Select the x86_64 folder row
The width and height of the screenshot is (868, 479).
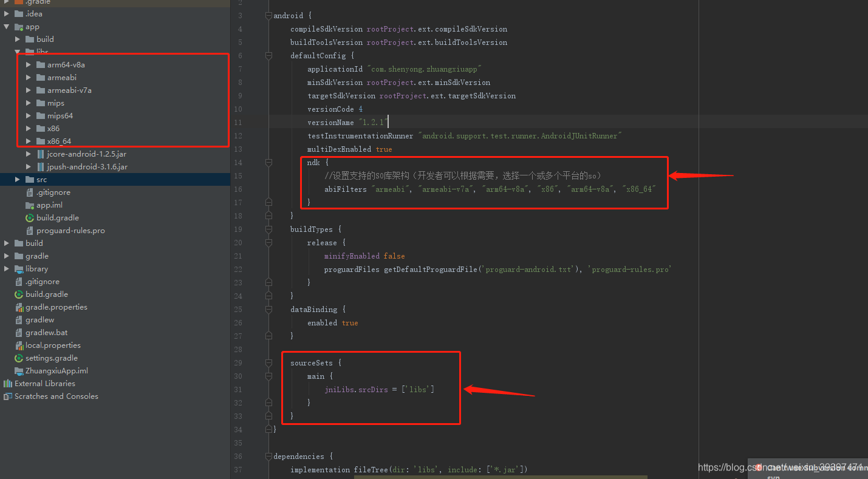pyautogui.click(x=115, y=141)
